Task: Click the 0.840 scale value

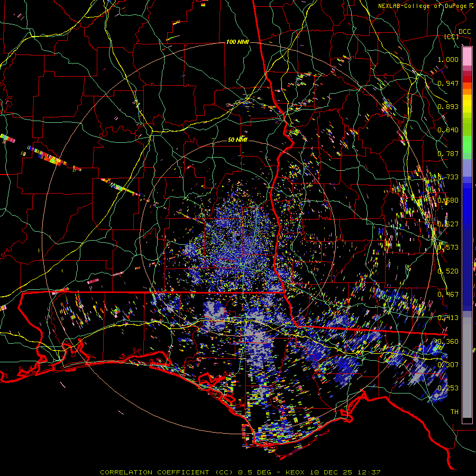Action: (x=448, y=130)
